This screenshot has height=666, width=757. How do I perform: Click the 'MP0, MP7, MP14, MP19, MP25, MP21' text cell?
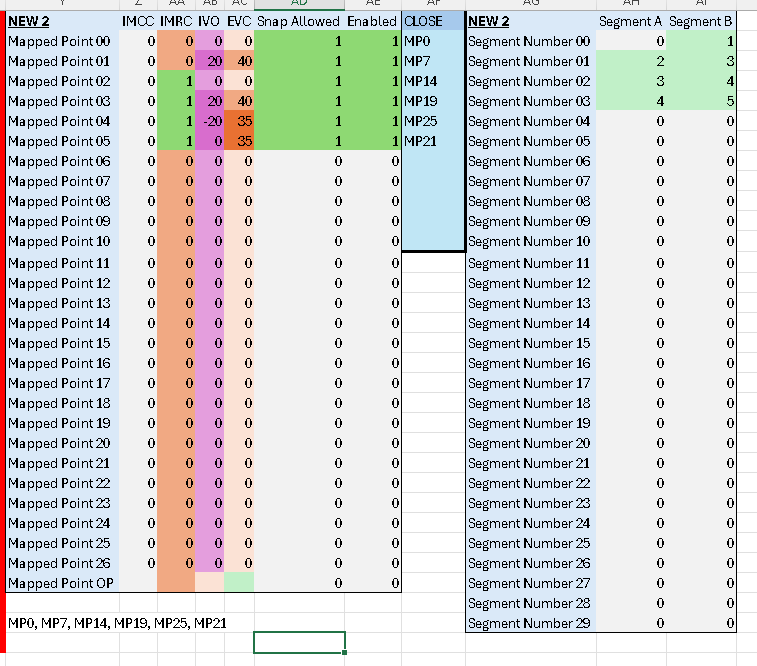(117, 624)
